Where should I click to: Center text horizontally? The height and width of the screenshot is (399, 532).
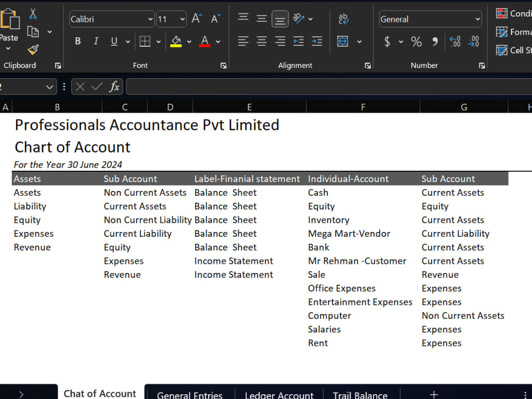pyautogui.click(x=262, y=41)
